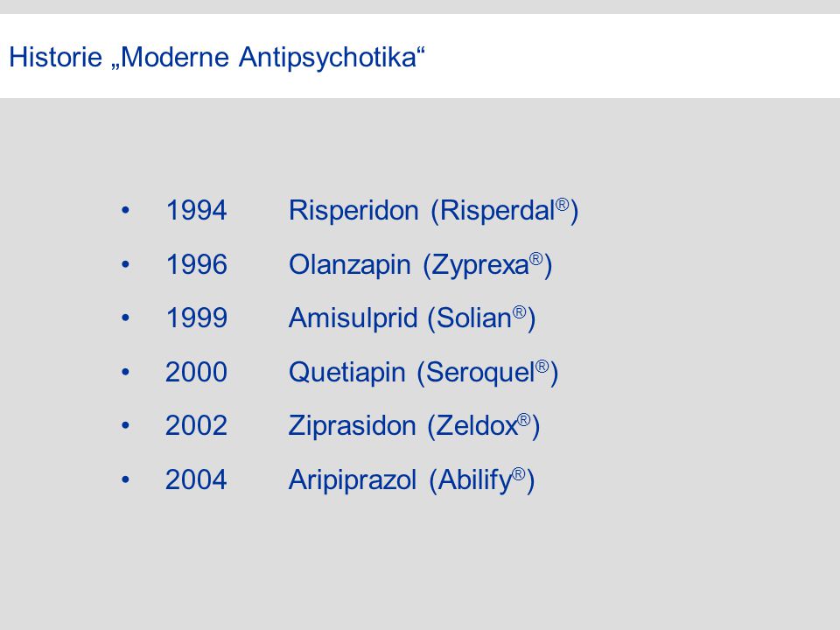Click the Risperidon (Risperdal) entry
840x630 pixels.
[433, 211]
